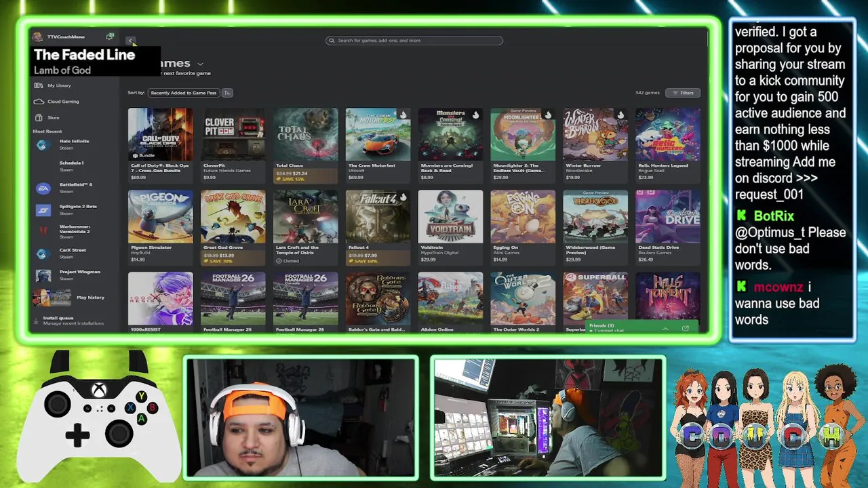Screen dimensions: 868x488
Task: Open the Fallout 4 game tile
Action: [378, 226]
